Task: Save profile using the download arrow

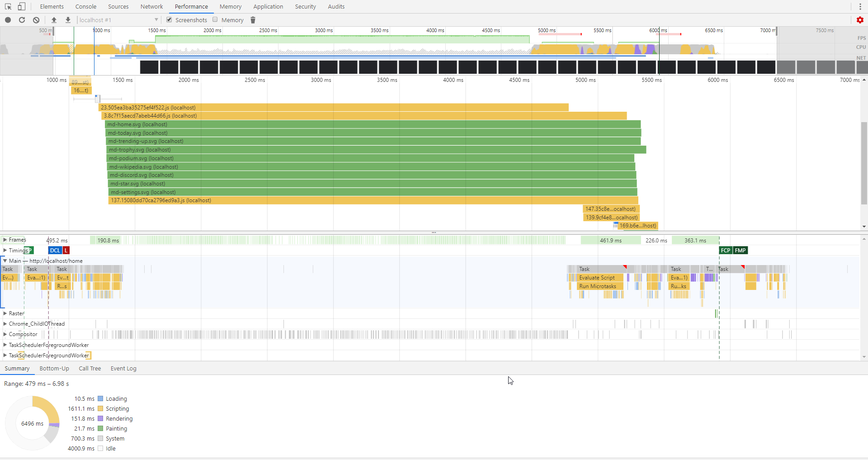Action: [x=68, y=20]
